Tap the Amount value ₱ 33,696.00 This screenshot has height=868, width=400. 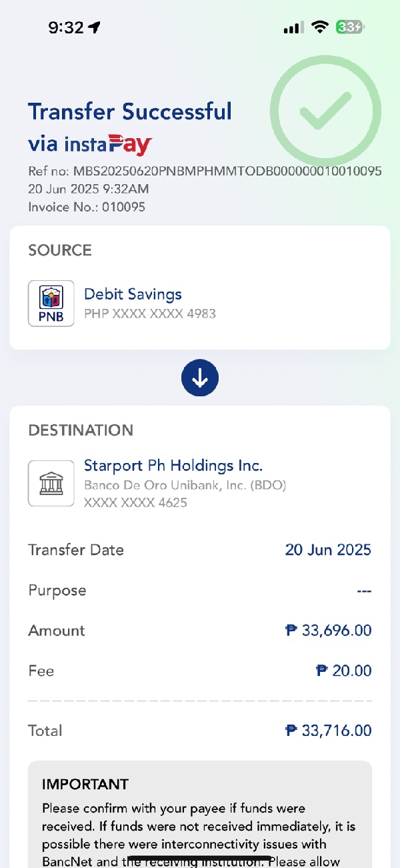click(x=328, y=630)
